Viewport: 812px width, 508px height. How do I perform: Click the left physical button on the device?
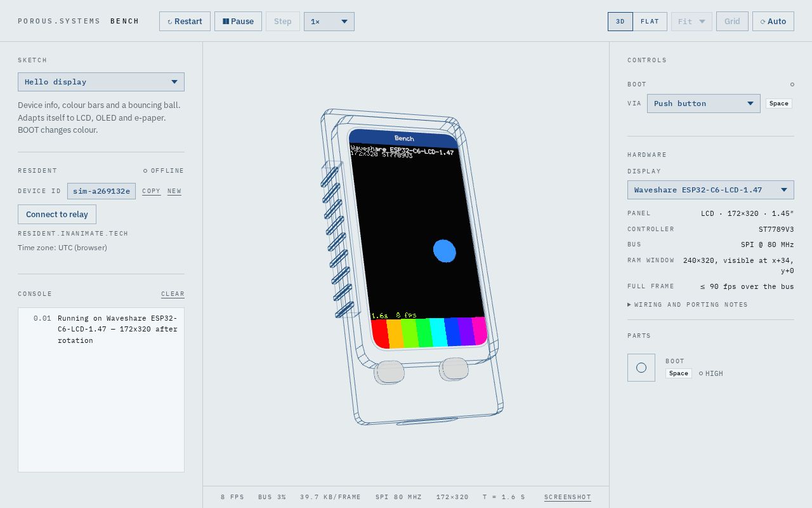[389, 372]
